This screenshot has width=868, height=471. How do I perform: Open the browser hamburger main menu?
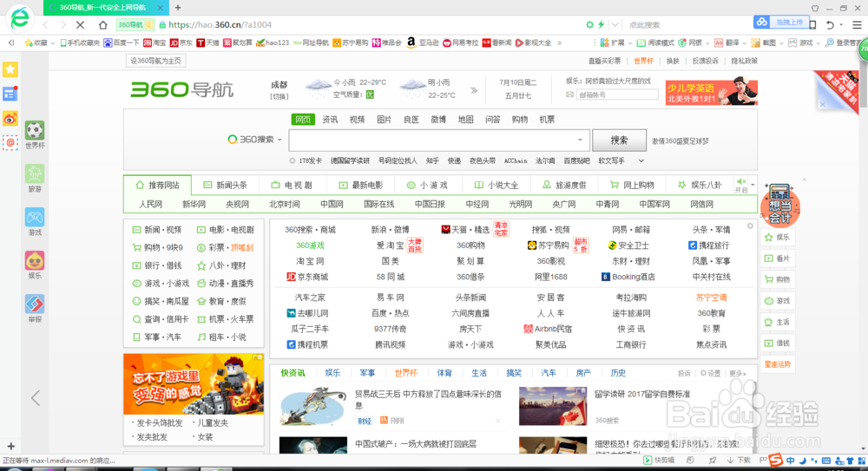point(857,25)
